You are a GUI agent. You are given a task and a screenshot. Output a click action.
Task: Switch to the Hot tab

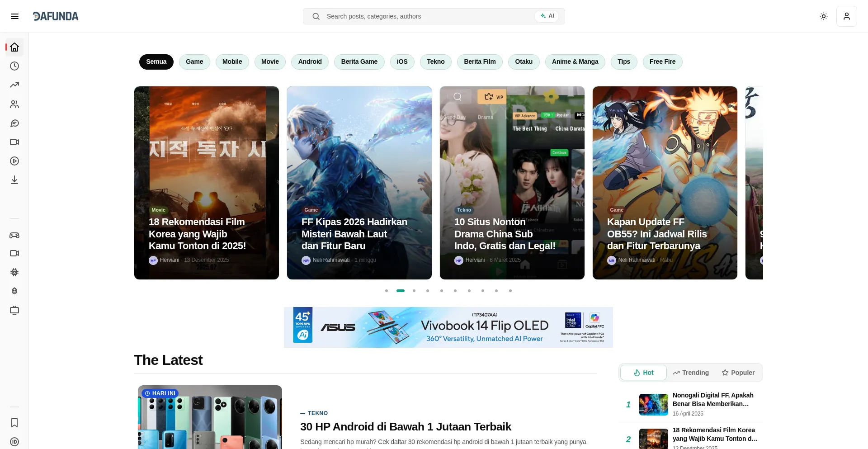tap(643, 373)
